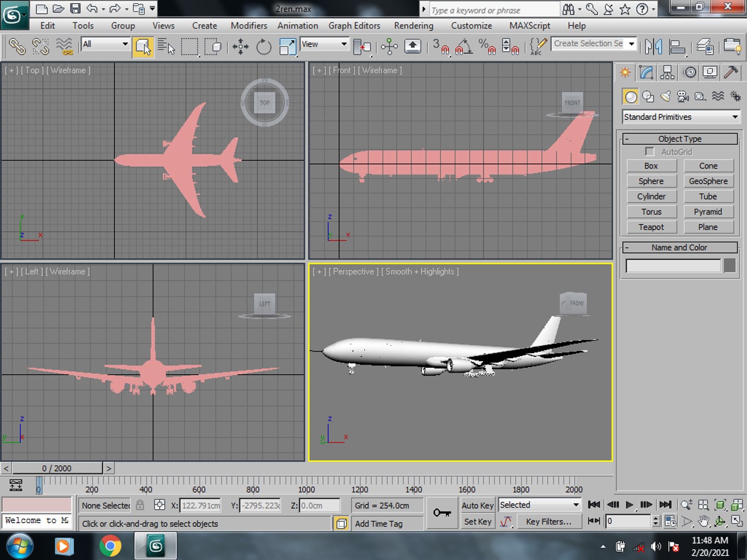Toggle the Angle Snap button
The height and width of the screenshot is (560, 747).
click(x=464, y=47)
